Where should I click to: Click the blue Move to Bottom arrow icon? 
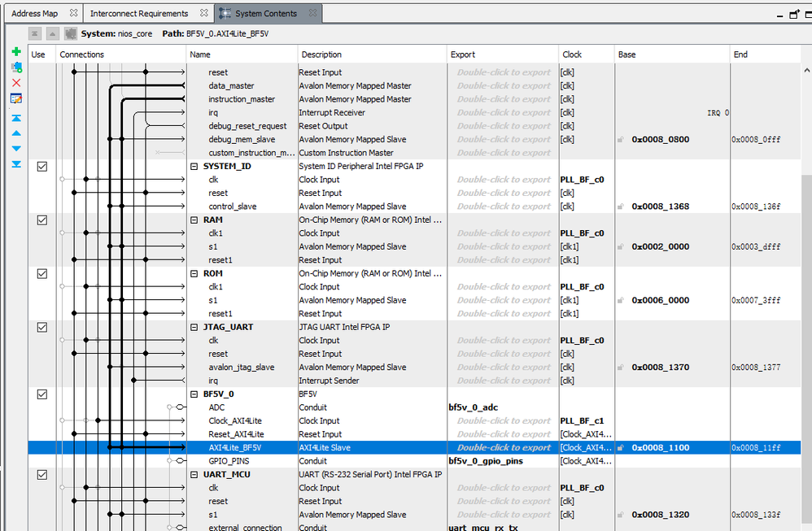click(x=16, y=164)
